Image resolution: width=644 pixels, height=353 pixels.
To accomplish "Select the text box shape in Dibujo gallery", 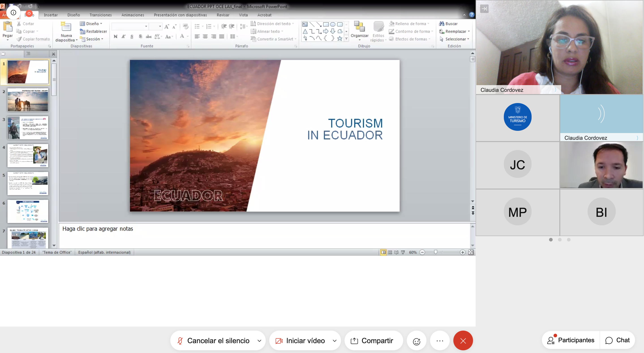I will click(x=305, y=24).
